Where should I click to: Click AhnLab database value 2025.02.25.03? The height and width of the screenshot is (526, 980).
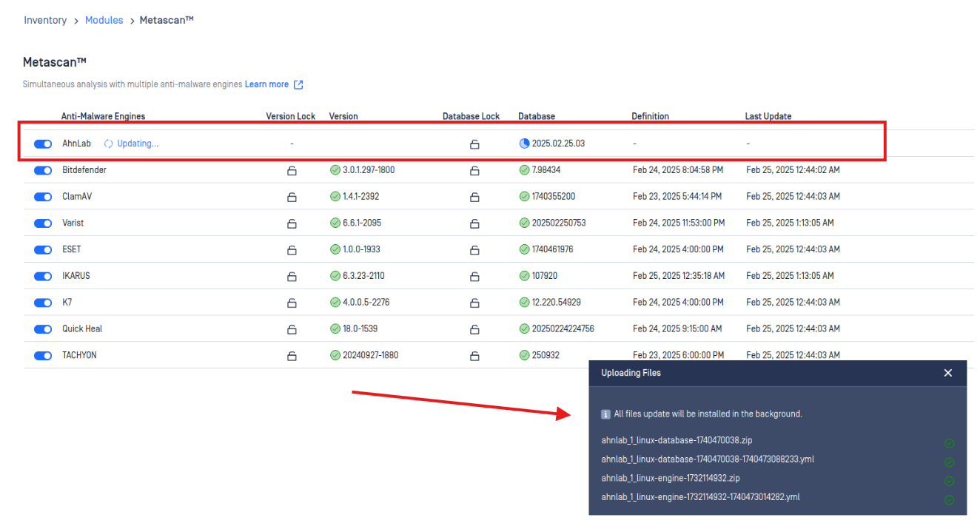[x=558, y=144]
